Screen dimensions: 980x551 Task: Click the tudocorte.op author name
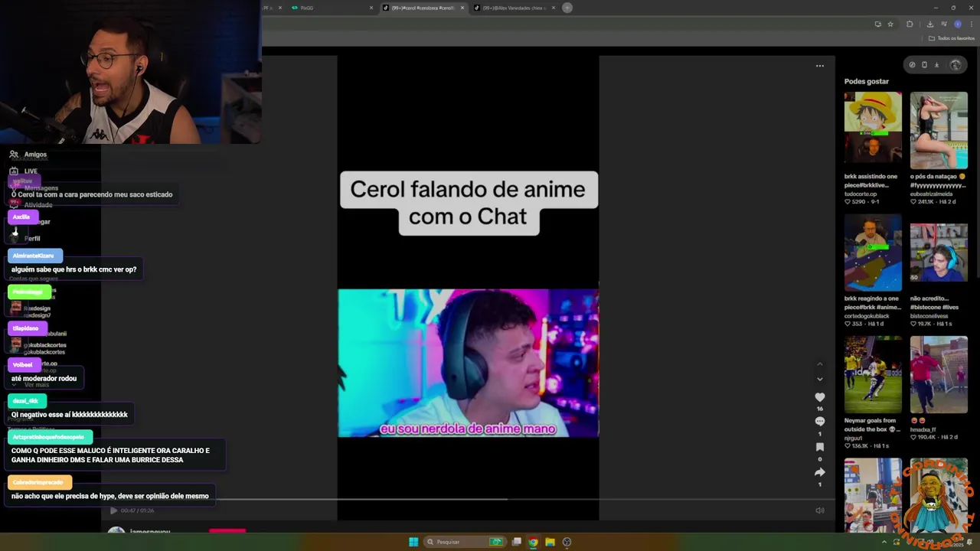pos(861,194)
